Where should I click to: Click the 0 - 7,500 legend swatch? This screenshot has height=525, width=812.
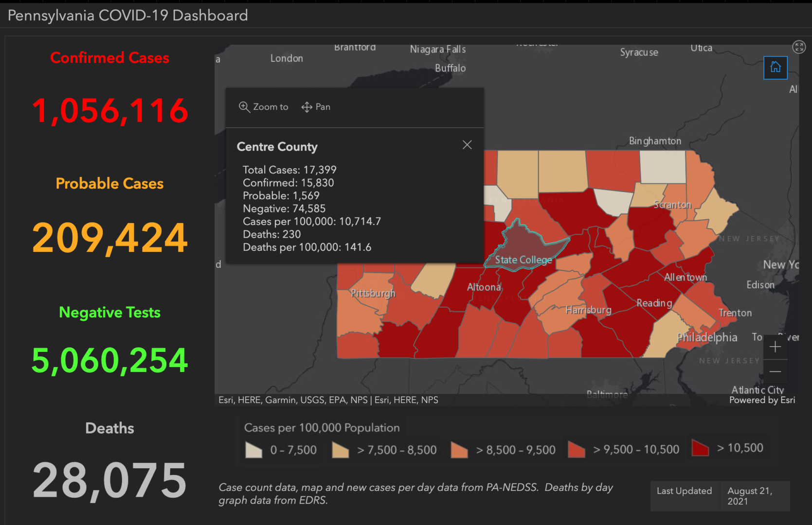click(254, 450)
